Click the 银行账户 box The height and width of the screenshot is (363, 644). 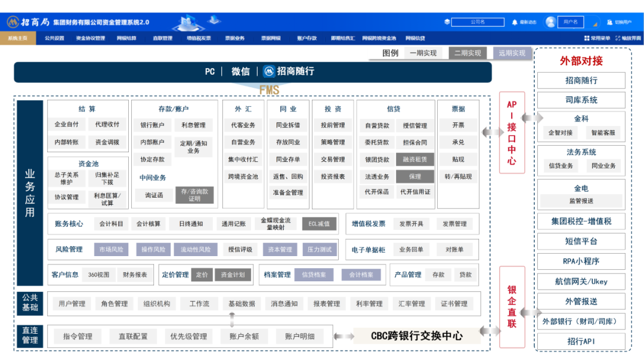(153, 125)
